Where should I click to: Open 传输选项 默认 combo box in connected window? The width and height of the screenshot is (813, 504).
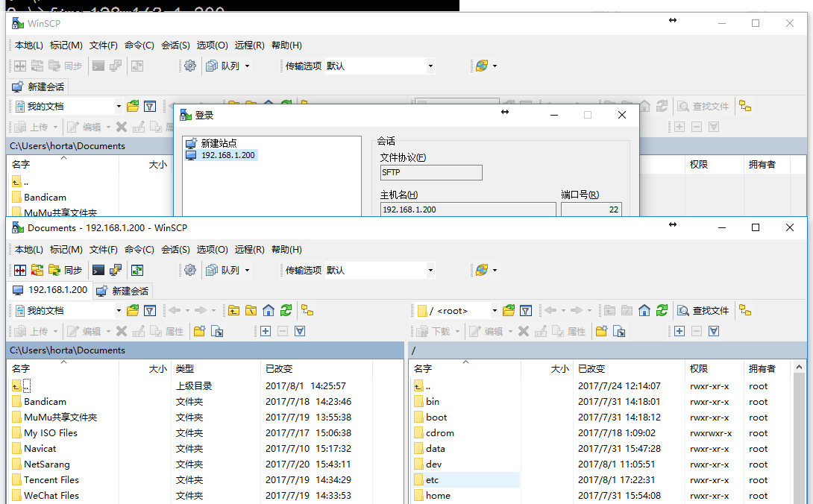coord(380,270)
